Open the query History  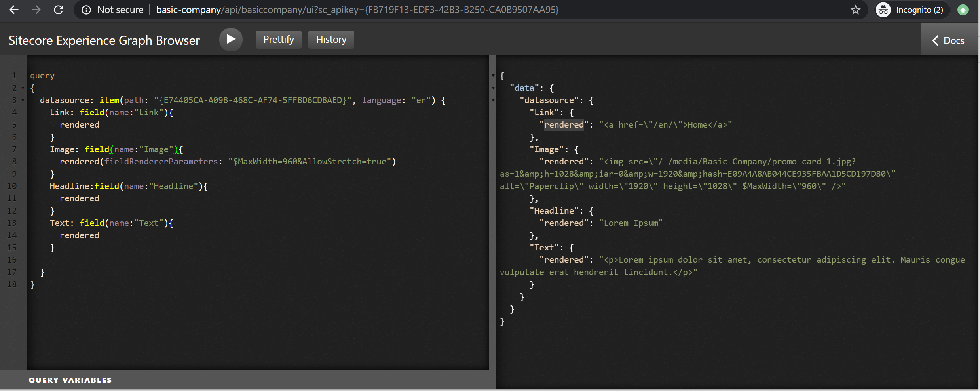(x=331, y=40)
